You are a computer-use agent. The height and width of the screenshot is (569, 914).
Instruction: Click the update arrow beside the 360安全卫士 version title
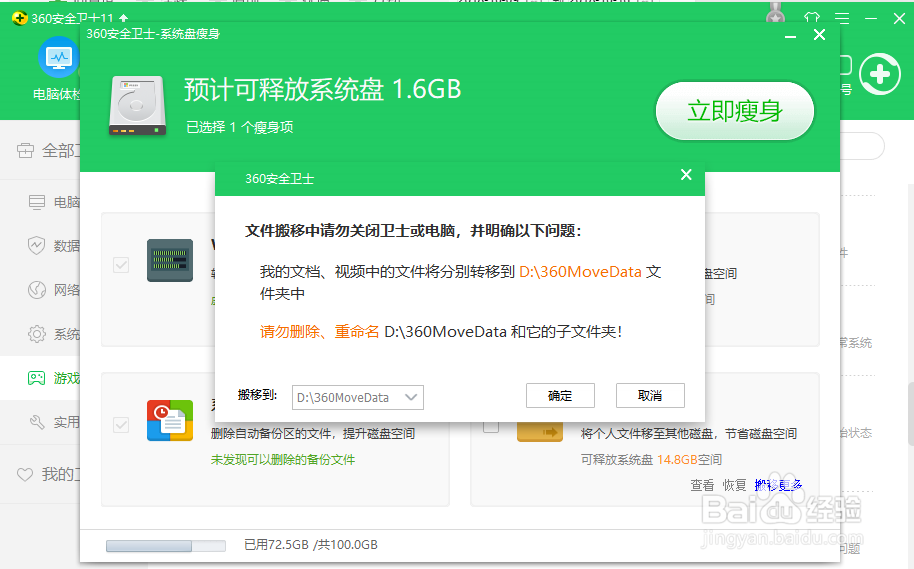click(123, 18)
